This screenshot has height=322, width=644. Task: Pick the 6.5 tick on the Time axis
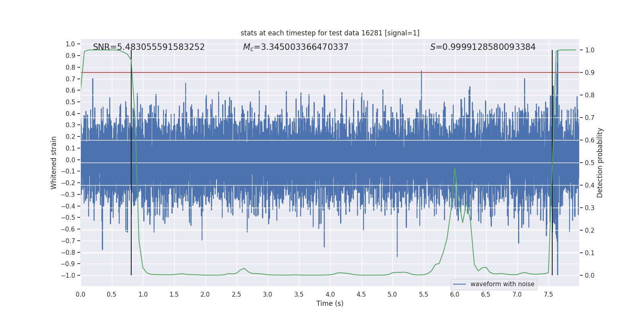pos(486,294)
